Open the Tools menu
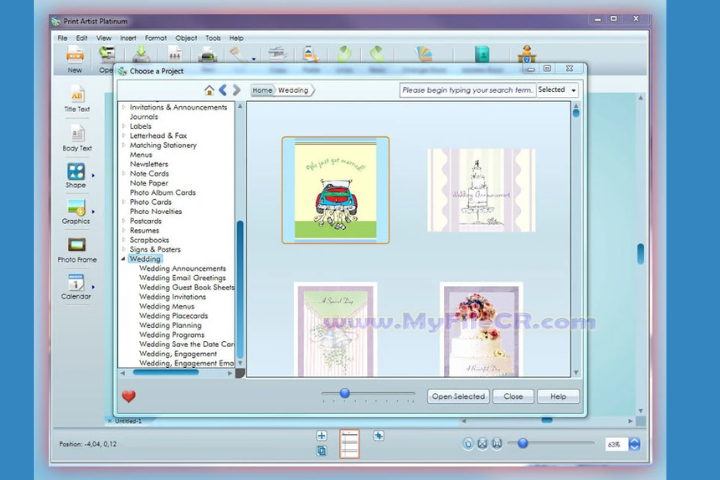Screen dimensions: 720x480 click(x=213, y=38)
